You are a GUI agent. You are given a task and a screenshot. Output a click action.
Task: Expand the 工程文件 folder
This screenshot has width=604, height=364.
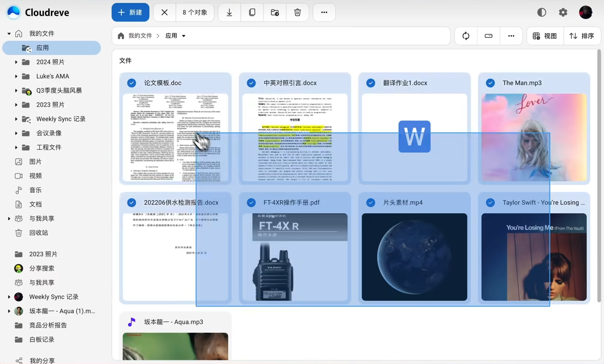click(16, 147)
